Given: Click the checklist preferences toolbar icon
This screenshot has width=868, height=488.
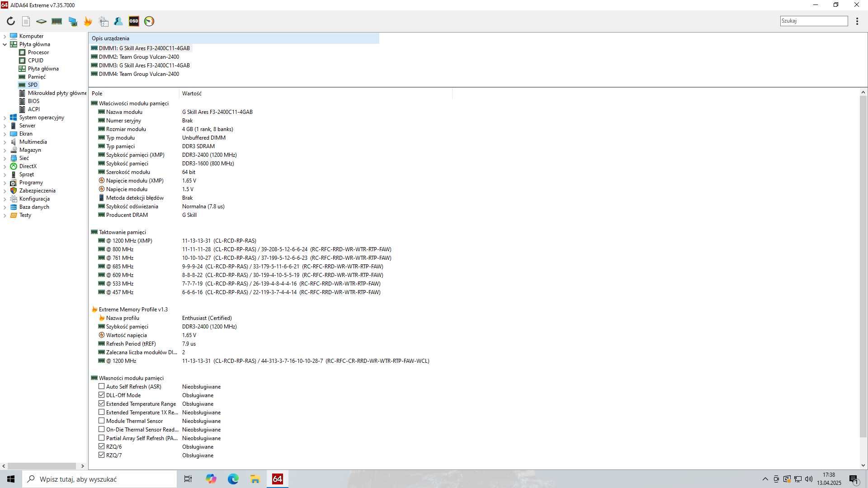Looking at the screenshot, I should point(104,21).
